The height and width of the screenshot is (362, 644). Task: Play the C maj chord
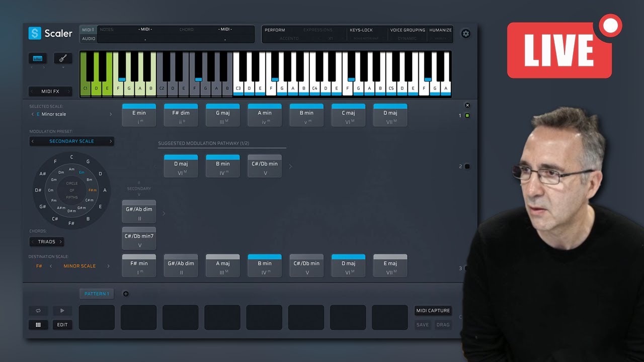point(348,115)
